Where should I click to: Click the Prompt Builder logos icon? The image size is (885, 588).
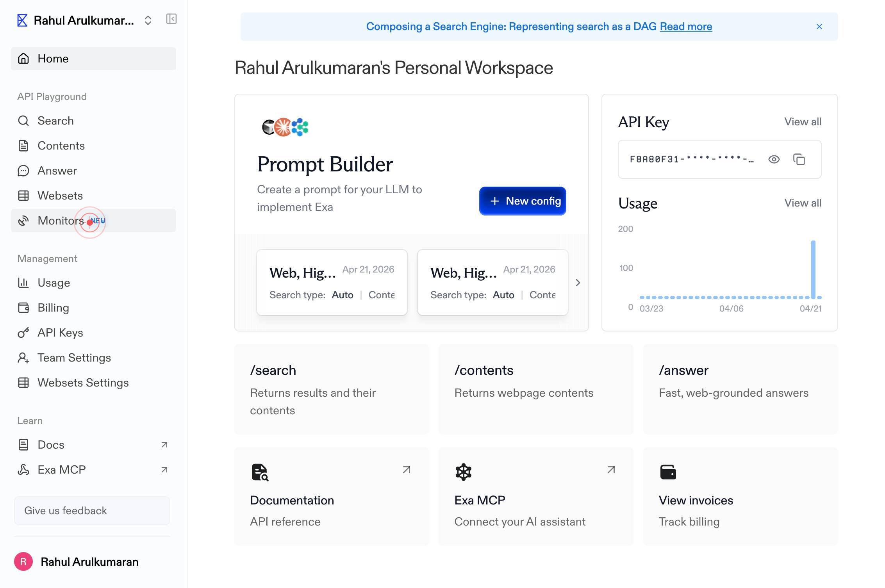point(285,127)
